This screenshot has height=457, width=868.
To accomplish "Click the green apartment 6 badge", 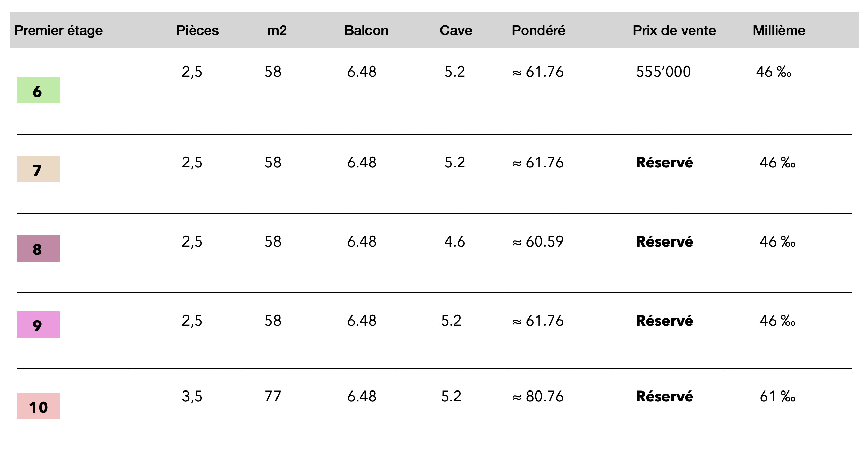I will (x=38, y=90).
